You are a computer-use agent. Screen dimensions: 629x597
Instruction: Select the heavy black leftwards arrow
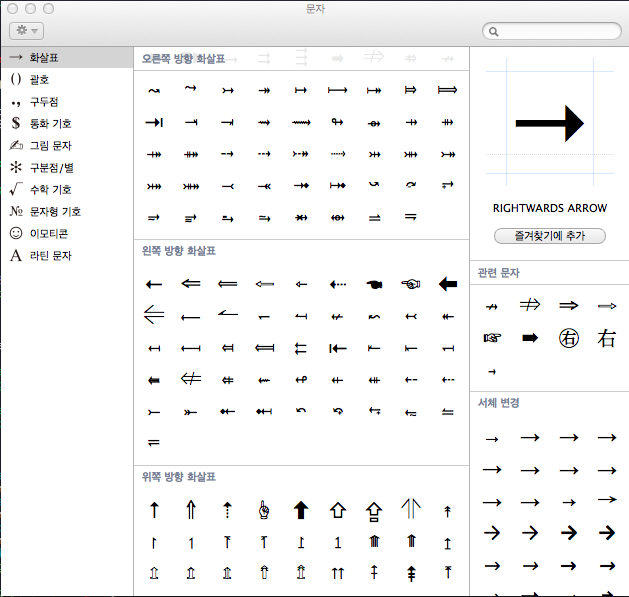pos(448,284)
